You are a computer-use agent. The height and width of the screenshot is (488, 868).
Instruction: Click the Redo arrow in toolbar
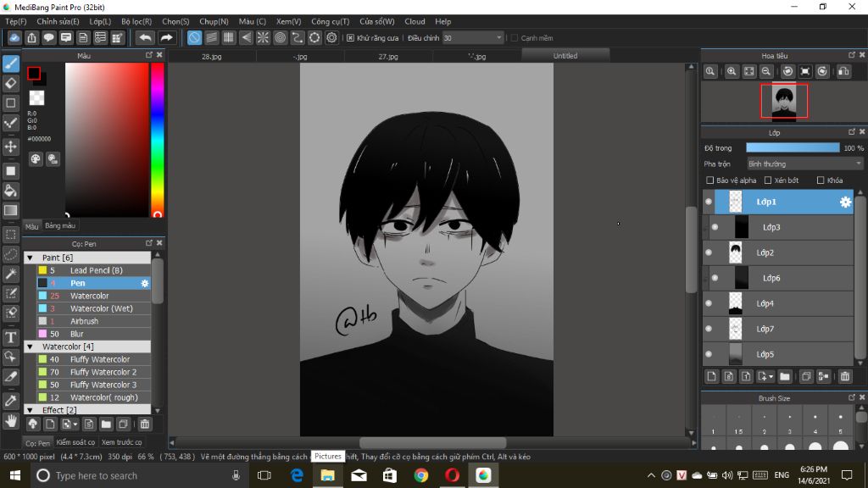(166, 37)
